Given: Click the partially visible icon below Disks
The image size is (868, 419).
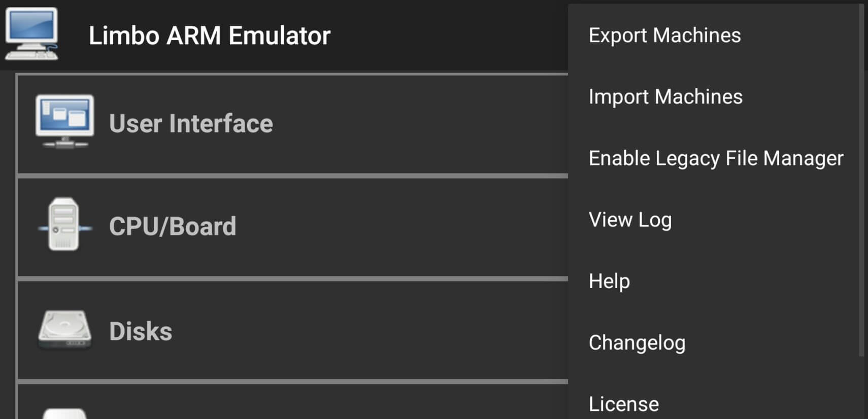Looking at the screenshot, I should [64, 413].
